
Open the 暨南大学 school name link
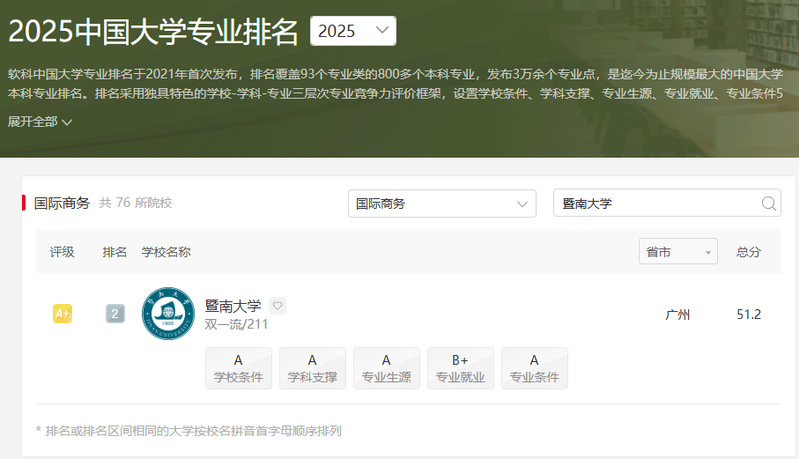click(x=233, y=306)
